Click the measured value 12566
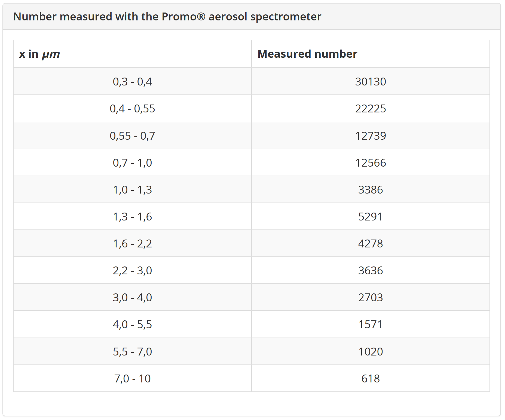Viewport: 505px width, 420px height. 371,163
